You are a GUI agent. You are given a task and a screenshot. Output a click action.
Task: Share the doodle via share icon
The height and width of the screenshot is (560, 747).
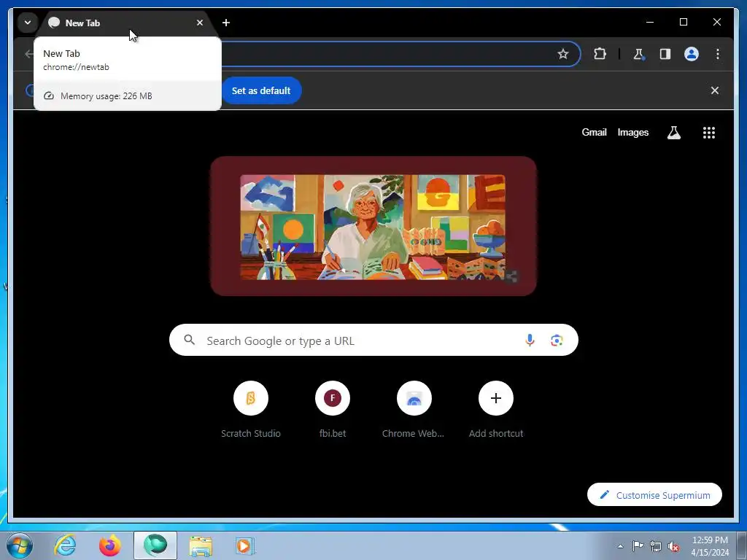coord(511,276)
